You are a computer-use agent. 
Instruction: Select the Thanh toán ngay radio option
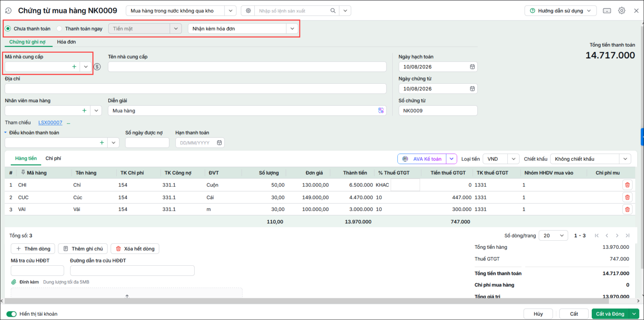(60, 29)
